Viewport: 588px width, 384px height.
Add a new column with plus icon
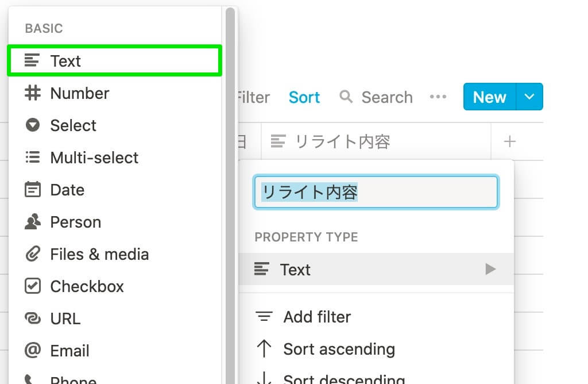[x=510, y=141]
